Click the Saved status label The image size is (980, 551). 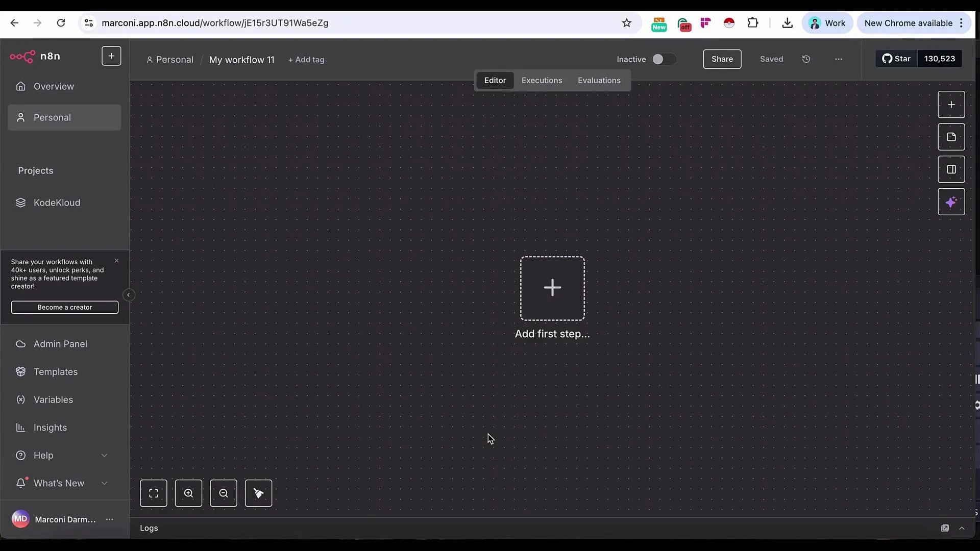[772, 59]
